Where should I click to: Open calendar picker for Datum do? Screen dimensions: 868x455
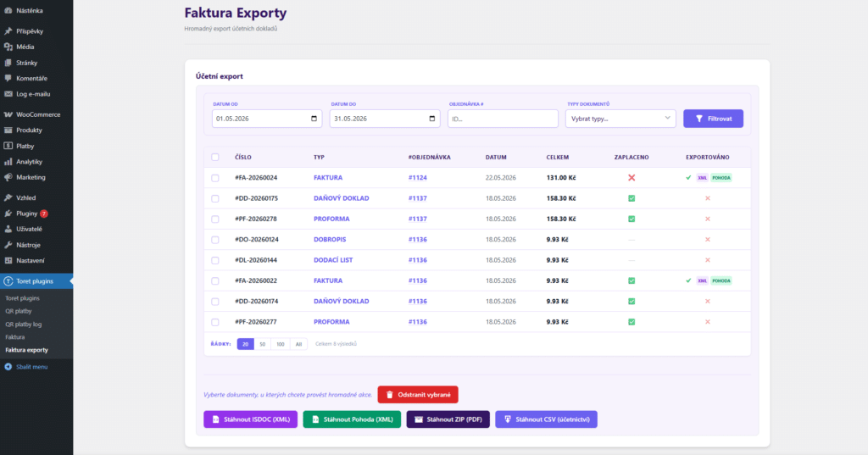tap(432, 119)
